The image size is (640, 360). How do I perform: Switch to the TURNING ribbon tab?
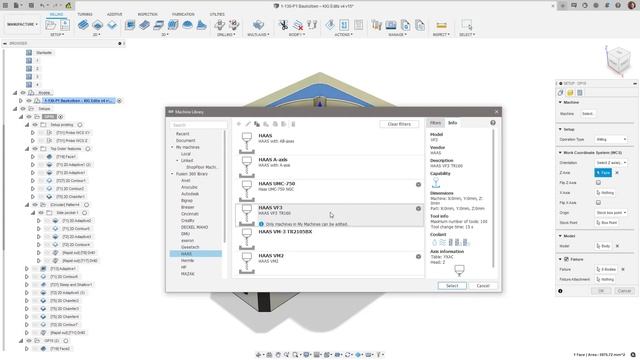[84, 14]
